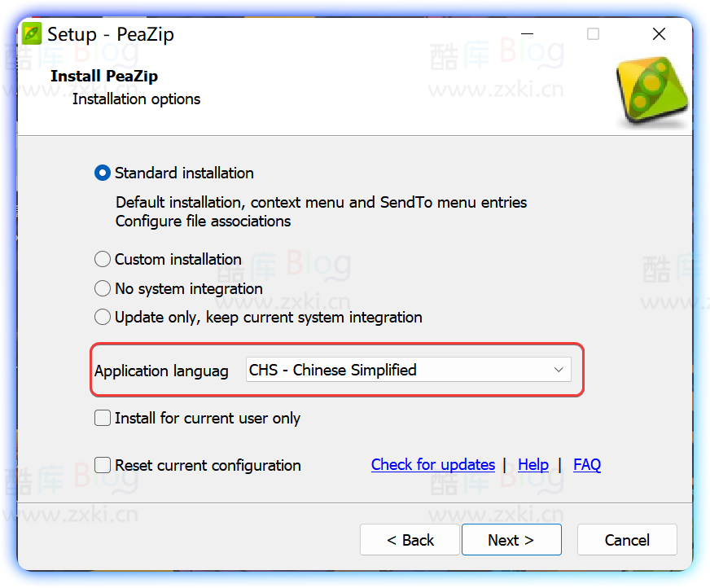Open the Check for updates link
The image size is (710, 588).
click(x=432, y=464)
